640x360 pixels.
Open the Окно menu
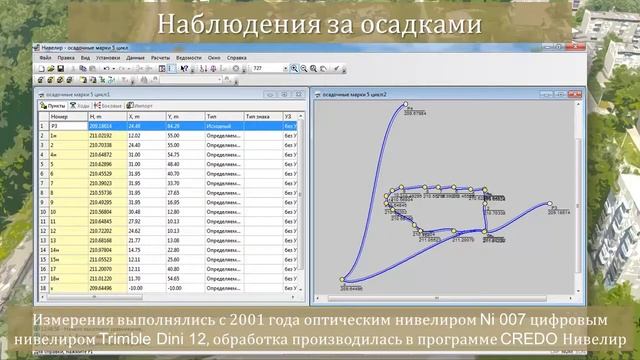pyautogui.click(x=214, y=58)
